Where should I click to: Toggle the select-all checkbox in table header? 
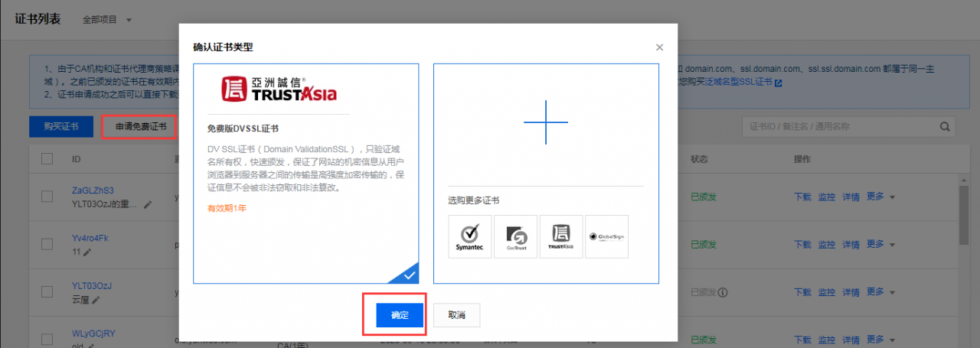pos(47,159)
